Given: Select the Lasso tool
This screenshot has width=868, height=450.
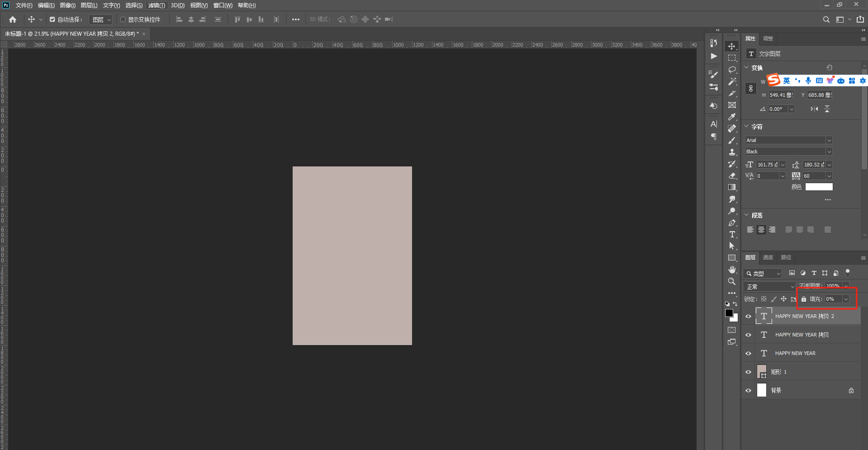Looking at the screenshot, I should pos(732,70).
